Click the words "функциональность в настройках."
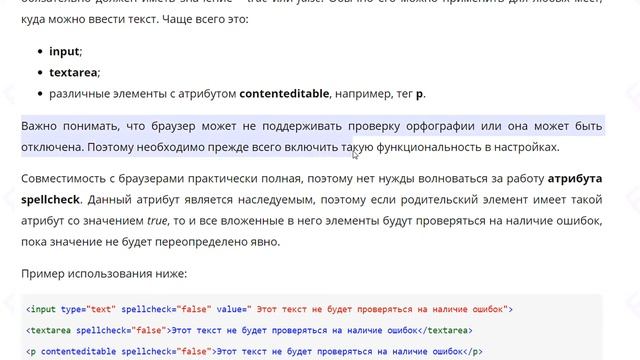Screen dimensions: 640x360 coord(468,147)
